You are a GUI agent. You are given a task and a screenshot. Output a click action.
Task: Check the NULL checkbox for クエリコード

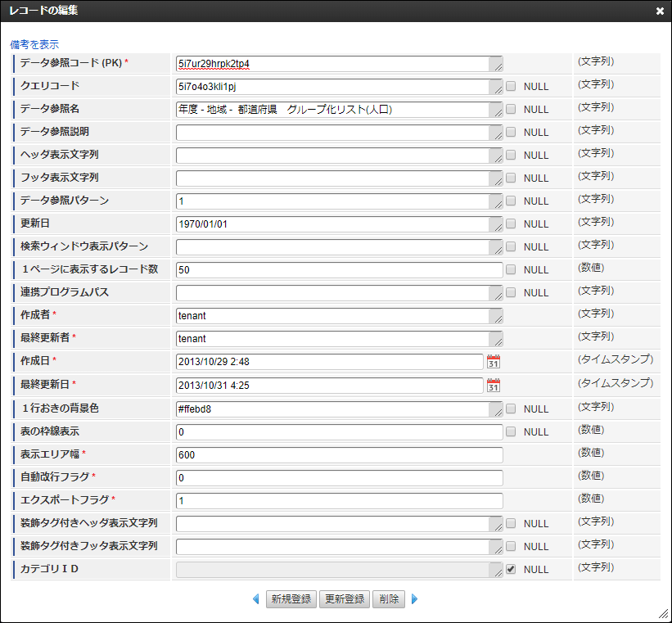point(512,86)
